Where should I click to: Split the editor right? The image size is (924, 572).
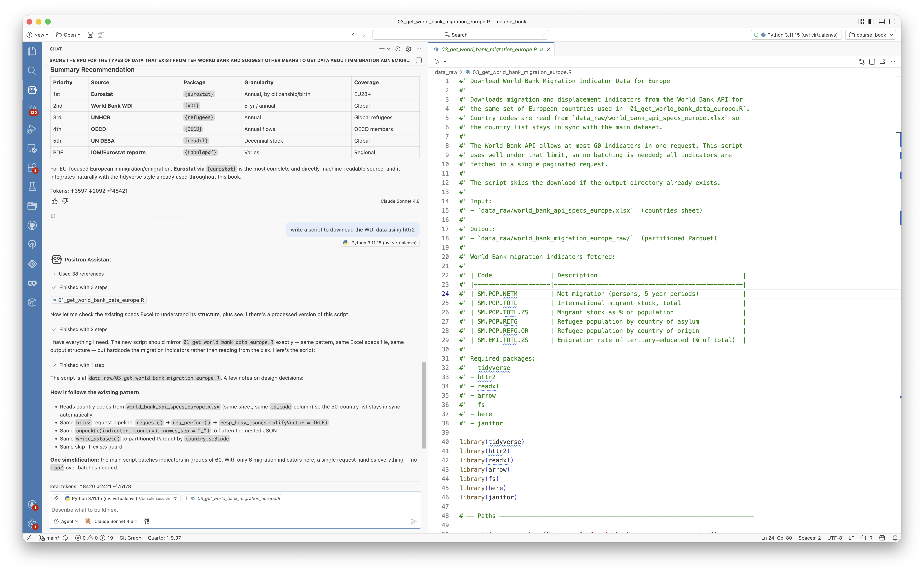872,62
